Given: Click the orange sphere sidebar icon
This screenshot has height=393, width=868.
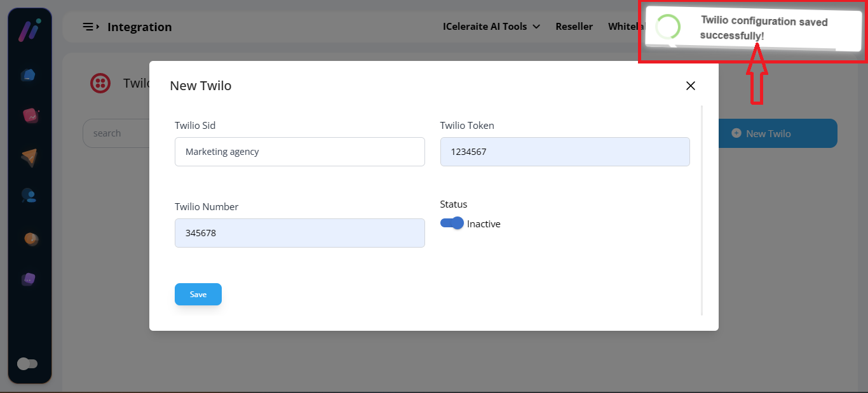Looking at the screenshot, I should point(31,238).
